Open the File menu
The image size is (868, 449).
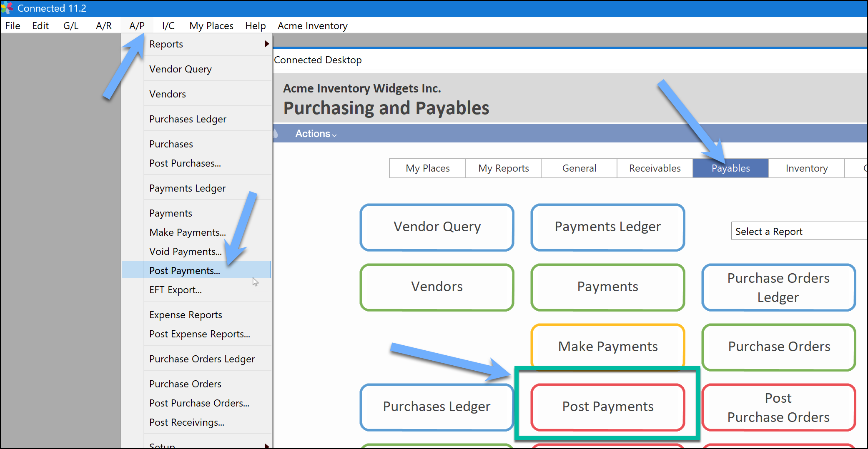pos(13,26)
